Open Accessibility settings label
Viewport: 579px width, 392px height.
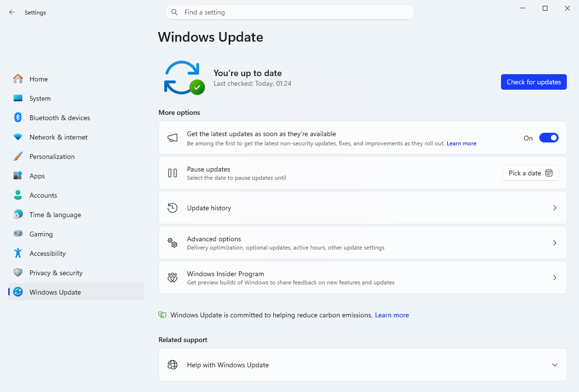[47, 253]
